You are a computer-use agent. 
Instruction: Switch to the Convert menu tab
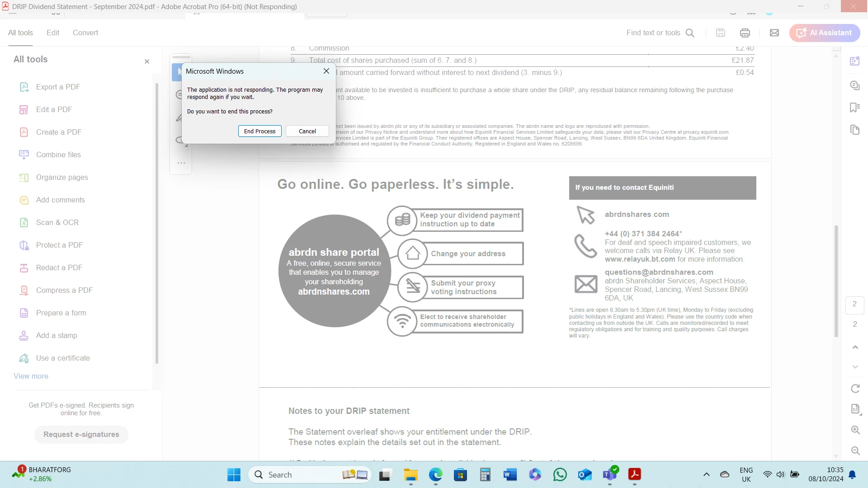(85, 33)
